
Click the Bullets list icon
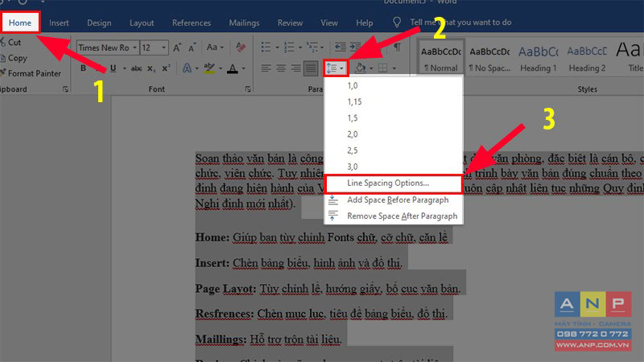click(x=266, y=47)
